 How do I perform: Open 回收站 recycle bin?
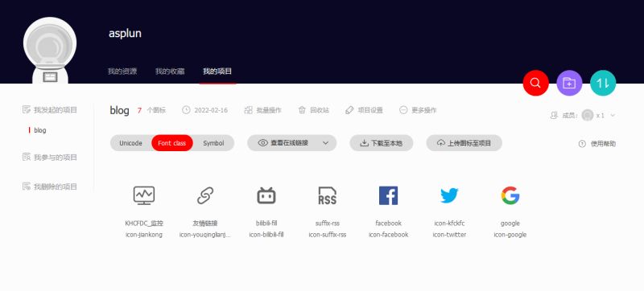pos(314,110)
